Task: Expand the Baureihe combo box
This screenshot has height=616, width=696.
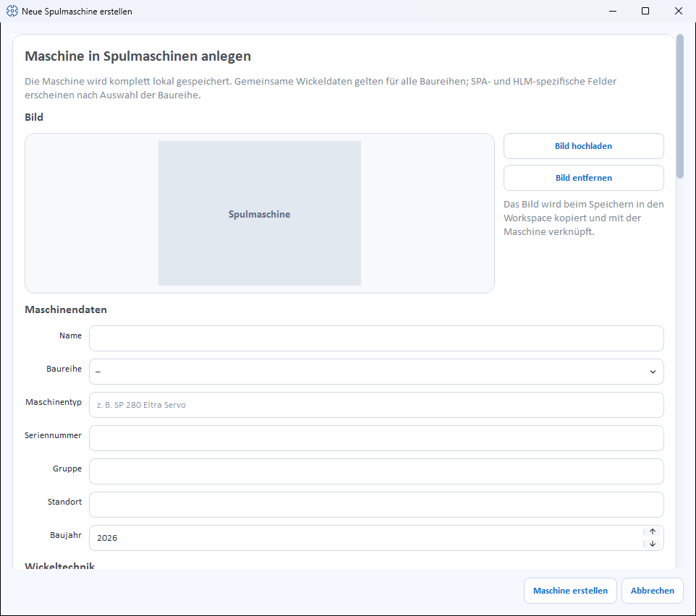Action: (x=376, y=372)
